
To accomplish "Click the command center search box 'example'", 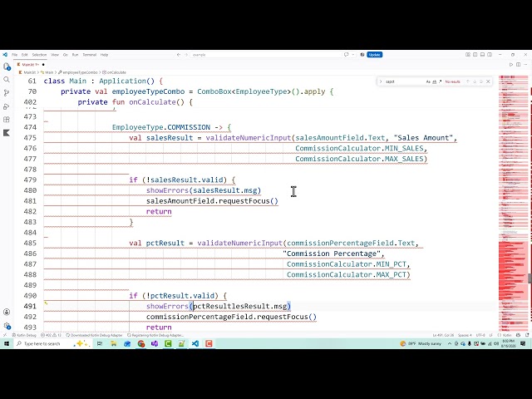I will point(266,55).
